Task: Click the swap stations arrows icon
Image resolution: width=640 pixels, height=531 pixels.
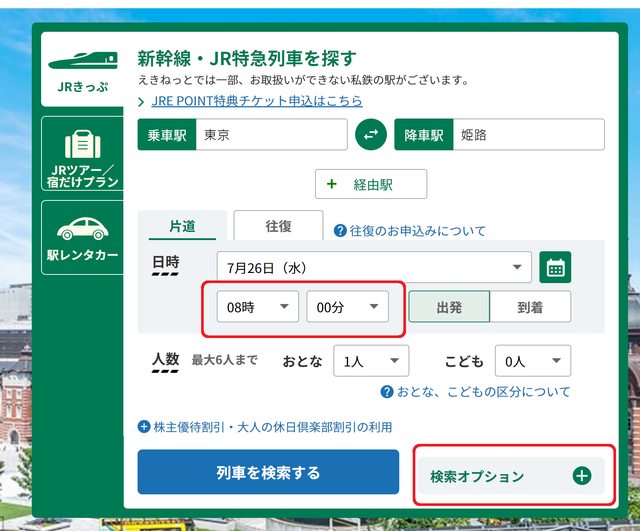Action: (370, 135)
